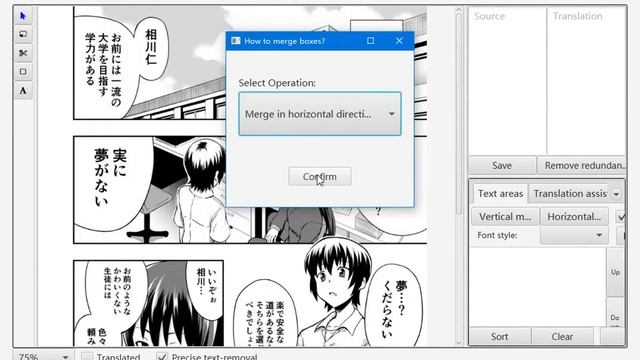Image resolution: width=640 pixels, height=360 pixels.
Task: Close the How to merge boxes dialog
Action: pos(399,41)
